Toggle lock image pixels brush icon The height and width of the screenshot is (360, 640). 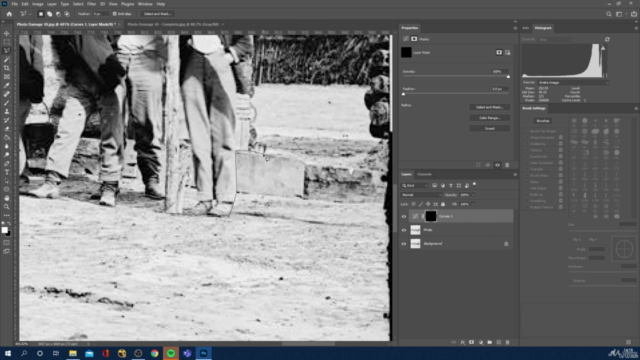click(x=420, y=204)
